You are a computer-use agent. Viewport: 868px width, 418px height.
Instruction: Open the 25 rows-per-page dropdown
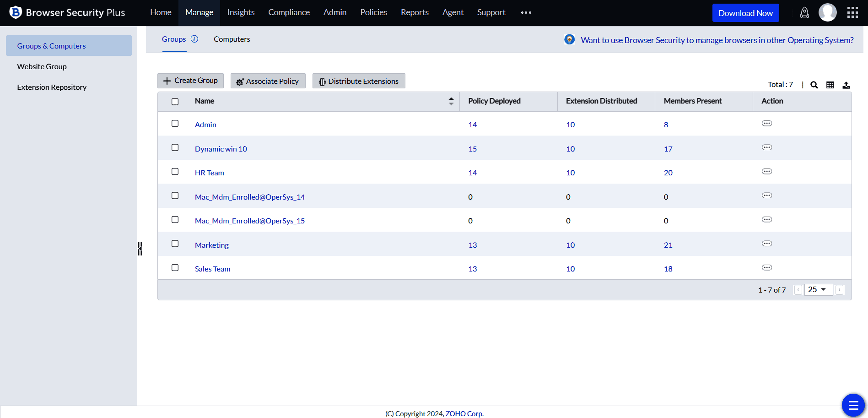point(818,290)
